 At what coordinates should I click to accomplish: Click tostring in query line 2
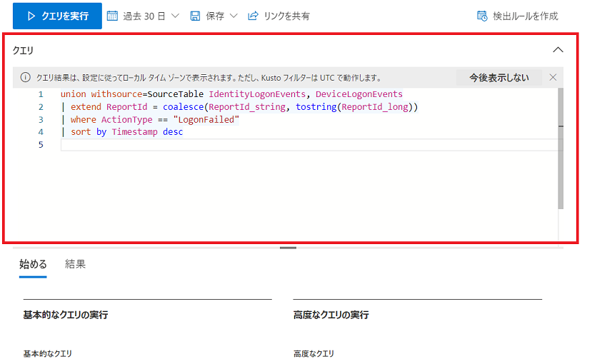coord(316,107)
